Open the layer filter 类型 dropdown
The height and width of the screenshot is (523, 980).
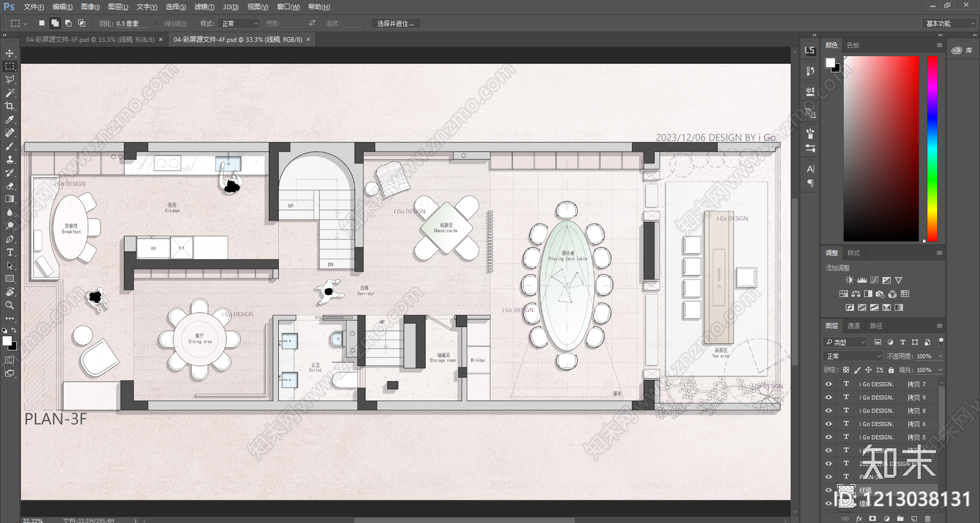tap(846, 342)
